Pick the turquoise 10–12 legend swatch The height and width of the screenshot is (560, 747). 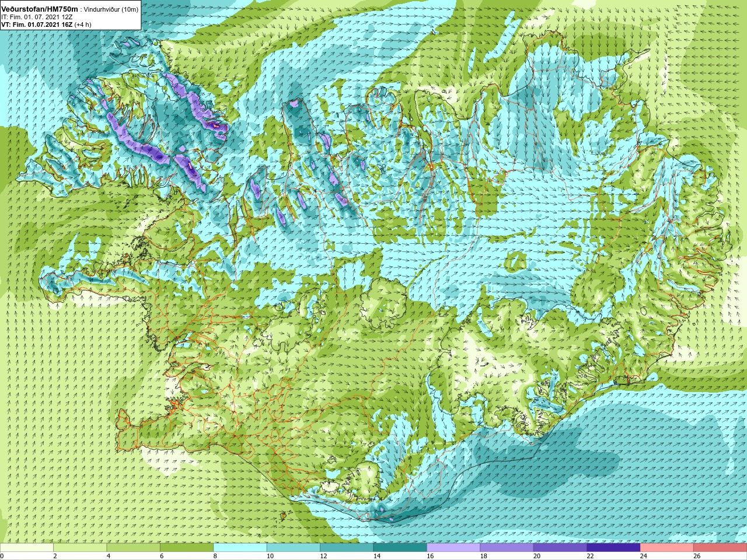click(x=294, y=548)
